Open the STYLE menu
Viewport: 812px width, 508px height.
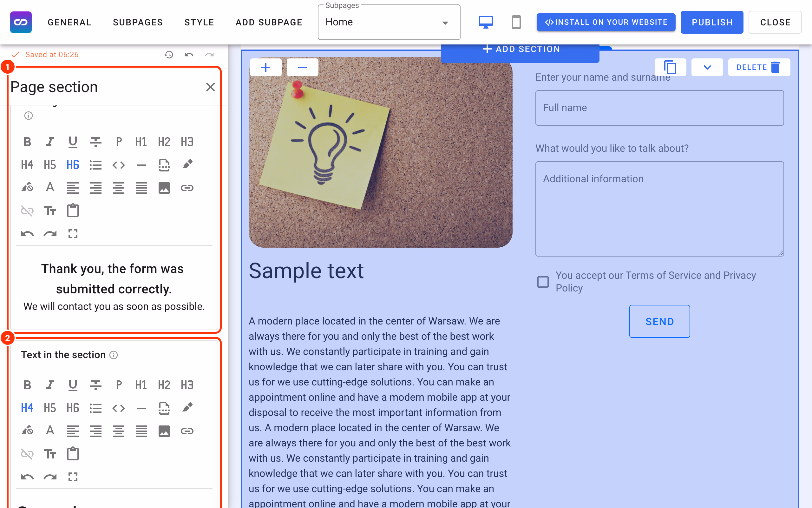pyautogui.click(x=199, y=22)
